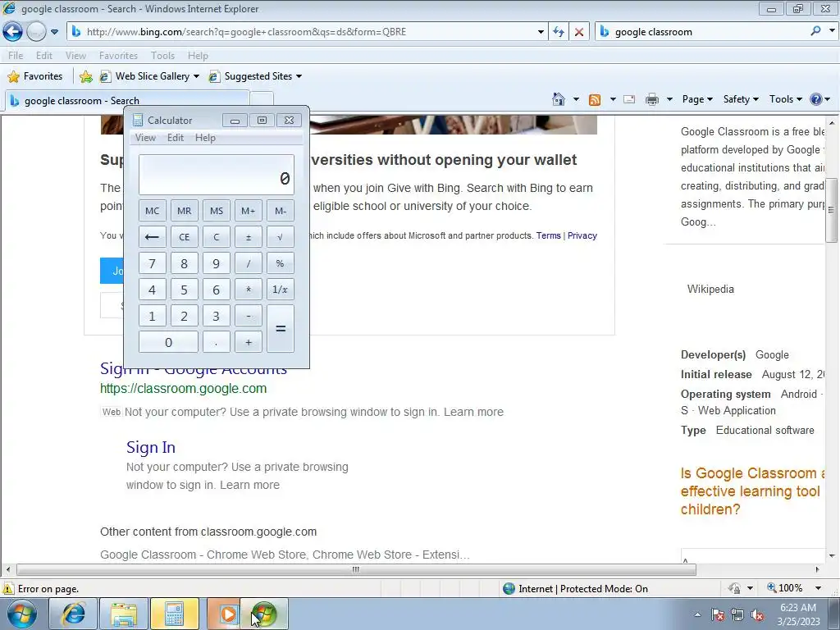Click the Calculator plus-minus sign button

(x=249, y=237)
